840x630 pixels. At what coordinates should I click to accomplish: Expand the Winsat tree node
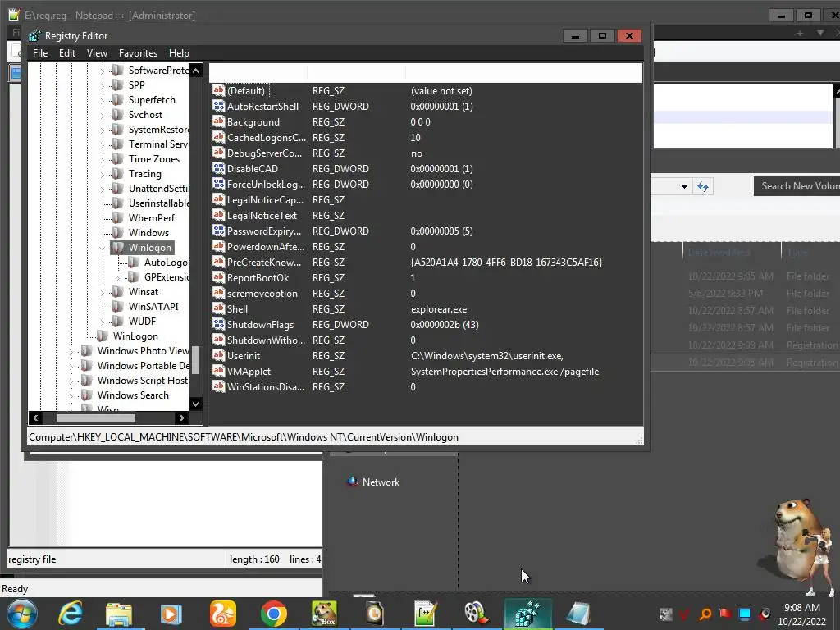coord(103,292)
